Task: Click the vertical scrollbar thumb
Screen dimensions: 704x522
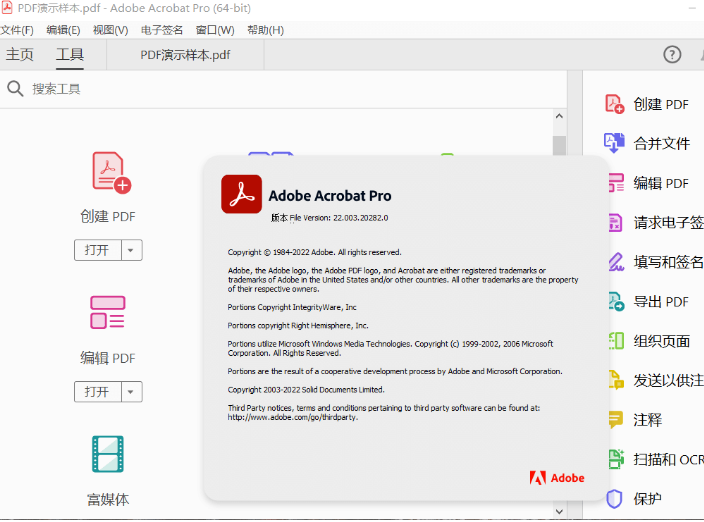Action: click(x=559, y=145)
